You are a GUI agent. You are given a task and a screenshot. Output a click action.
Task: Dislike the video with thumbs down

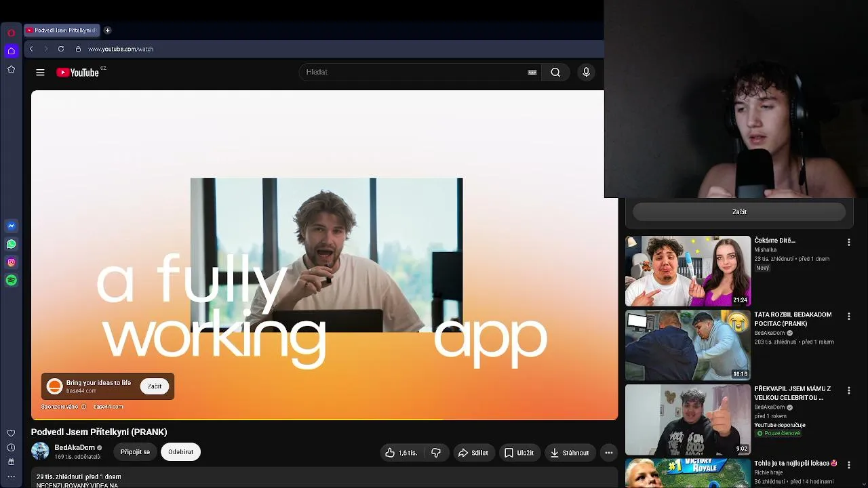pyautogui.click(x=436, y=453)
